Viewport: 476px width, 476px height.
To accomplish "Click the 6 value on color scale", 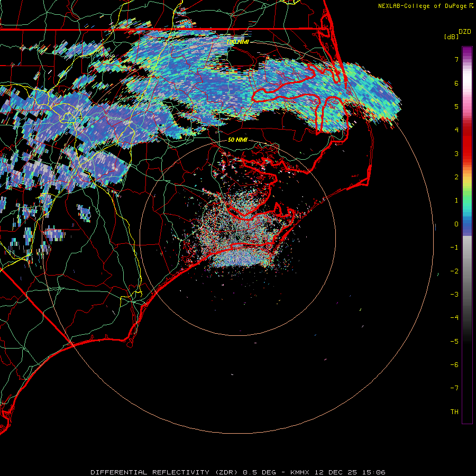I will 456,83.
